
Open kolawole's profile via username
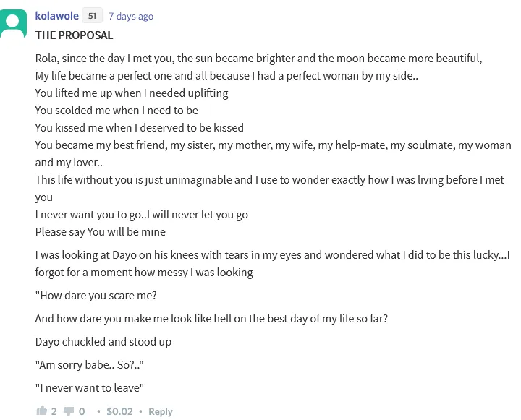(x=57, y=16)
